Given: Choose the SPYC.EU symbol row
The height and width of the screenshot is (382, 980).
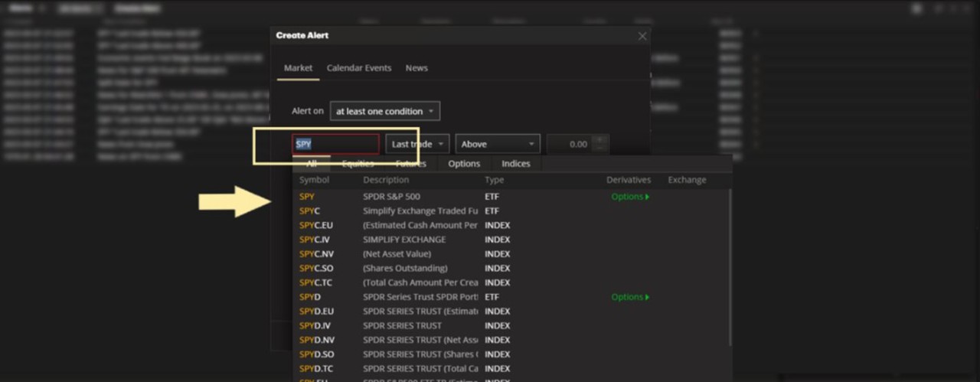Looking at the screenshot, I should [x=511, y=225].
